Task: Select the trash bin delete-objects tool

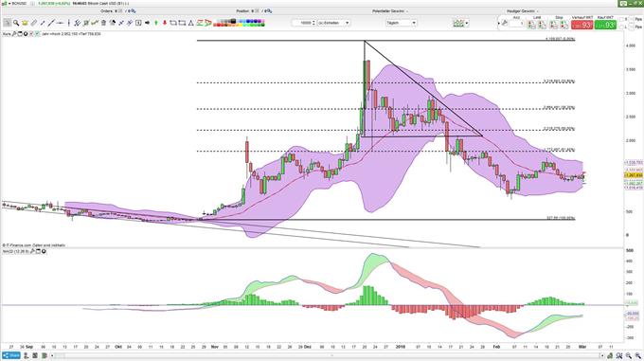Action: coord(103,23)
